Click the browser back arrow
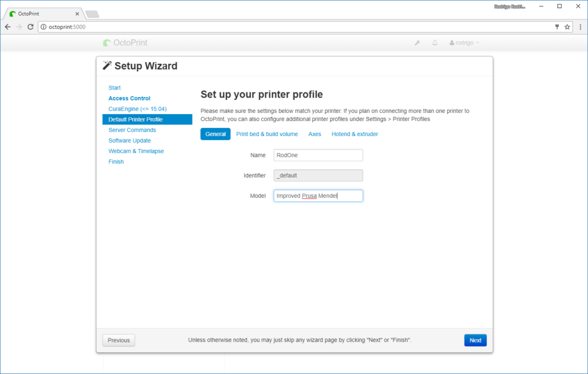 8,27
